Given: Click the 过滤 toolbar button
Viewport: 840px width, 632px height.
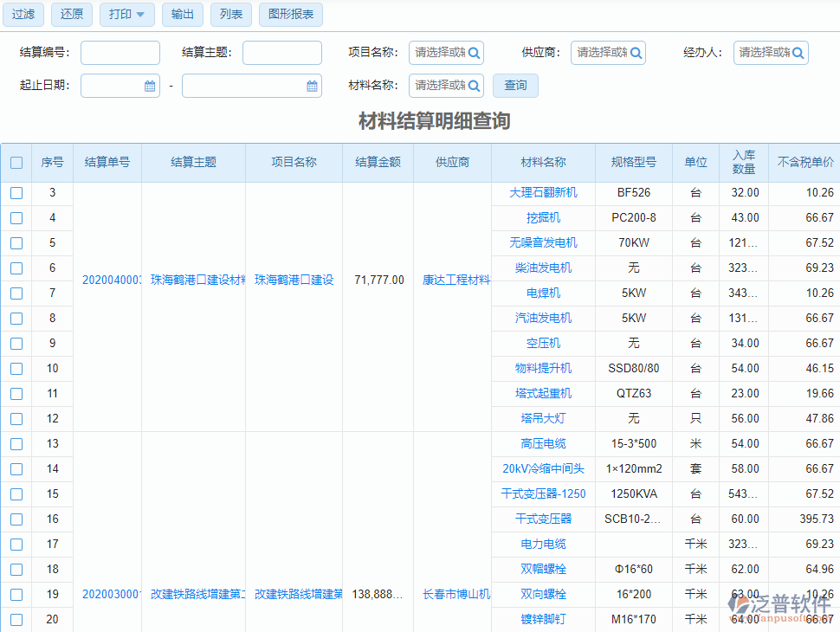Looking at the screenshot, I should click(24, 15).
